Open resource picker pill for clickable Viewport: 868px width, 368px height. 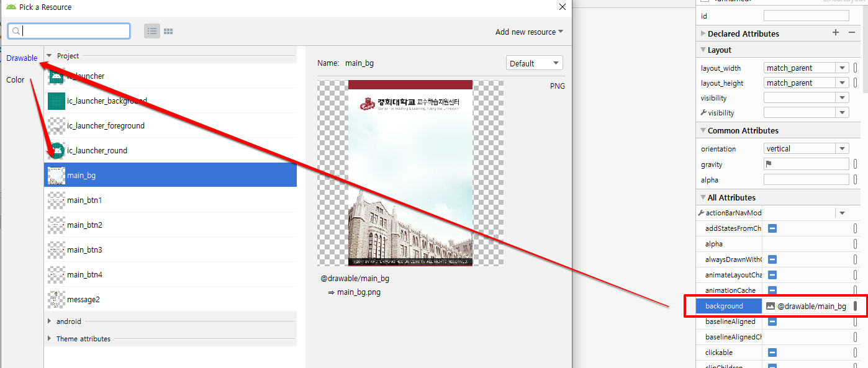[x=856, y=352]
